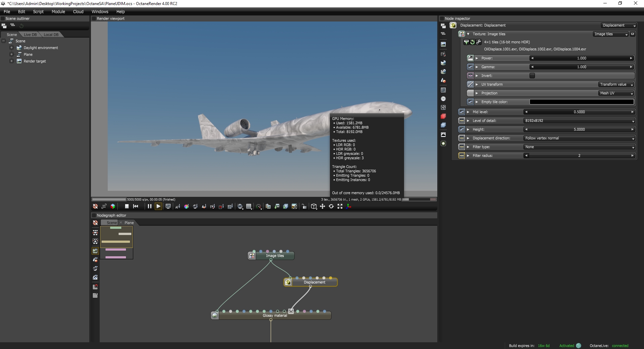Toggle viewport resolution lock icon
The width and height of the screenshot is (644, 349).
304,206
